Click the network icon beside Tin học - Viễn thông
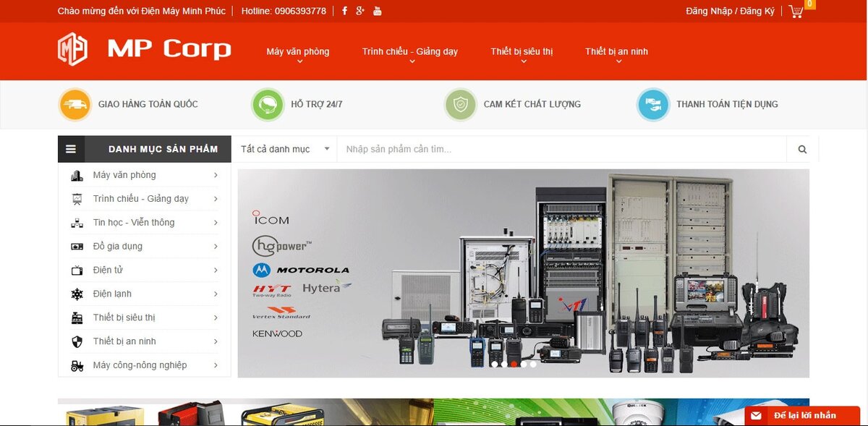 coord(77,223)
